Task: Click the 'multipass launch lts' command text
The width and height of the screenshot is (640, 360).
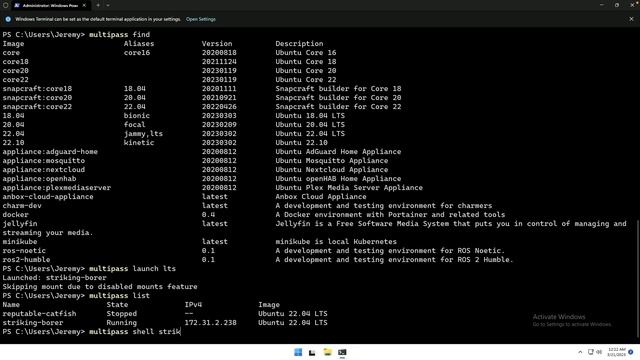Action: (132, 269)
